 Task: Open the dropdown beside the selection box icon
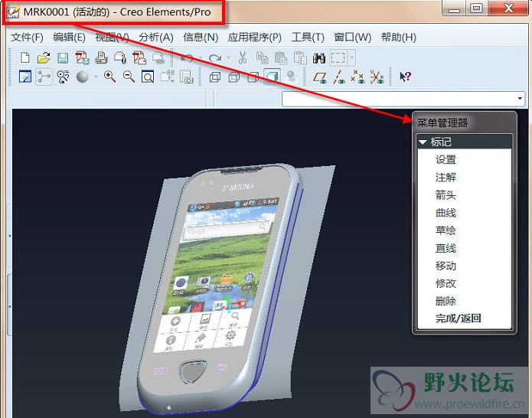click(x=352, y=57)
